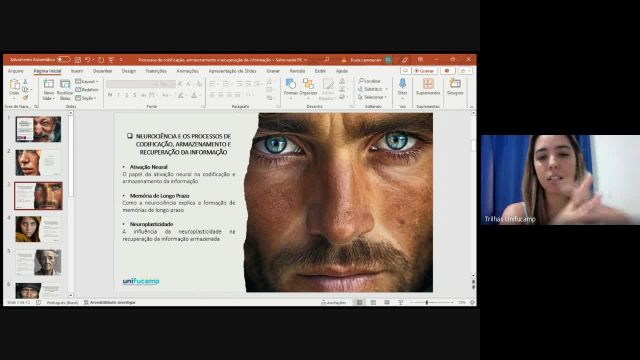Click the Organizar arrange icon
The height and width of the screenshot is (360, 640).
tap(308, 84)
